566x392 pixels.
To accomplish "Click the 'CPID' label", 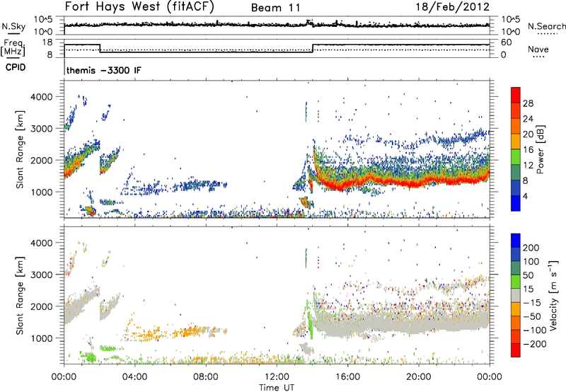I will 15,67.
